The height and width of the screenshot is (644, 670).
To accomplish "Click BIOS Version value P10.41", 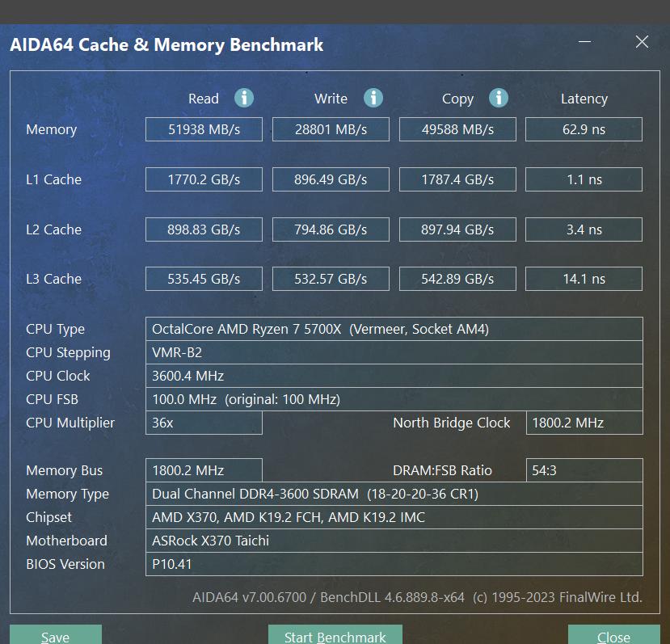I will (394, 565).
